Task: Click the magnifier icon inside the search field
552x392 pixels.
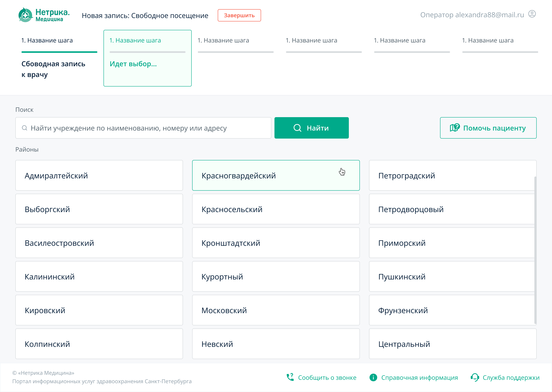Action: (x=24, y=128)
